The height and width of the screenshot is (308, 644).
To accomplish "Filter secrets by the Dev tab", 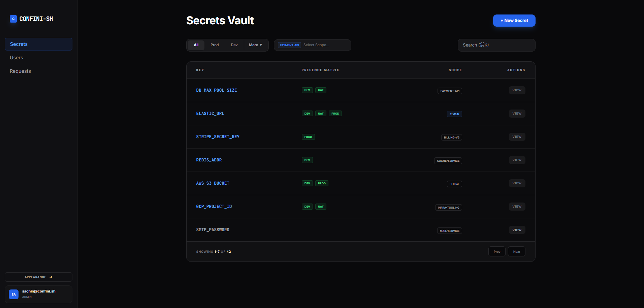I will tap(234, 45).
